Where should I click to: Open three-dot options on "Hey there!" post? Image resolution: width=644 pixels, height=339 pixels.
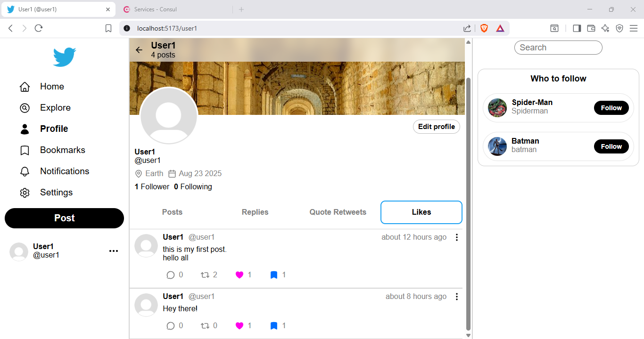pyautogui.click(x=456, y=297)
